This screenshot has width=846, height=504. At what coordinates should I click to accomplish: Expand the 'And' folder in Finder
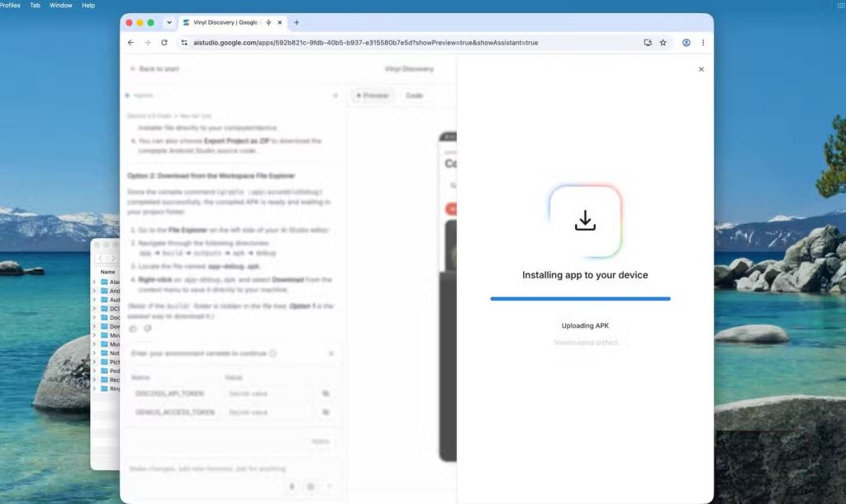tap(94, 291)
